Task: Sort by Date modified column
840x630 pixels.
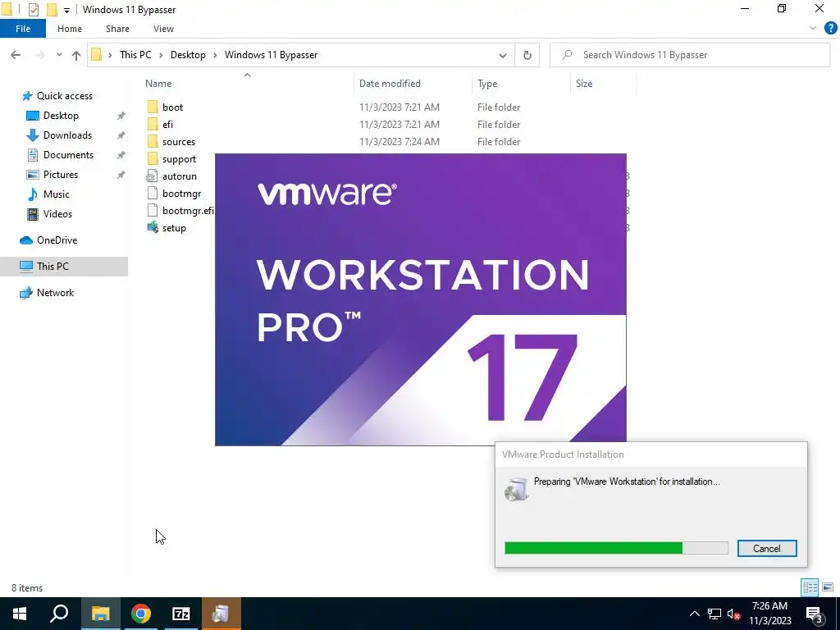Action: click(390, 84)
